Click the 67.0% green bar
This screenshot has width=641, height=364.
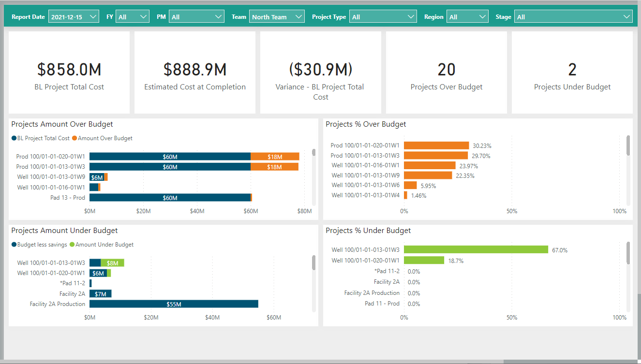coord(476,250)
